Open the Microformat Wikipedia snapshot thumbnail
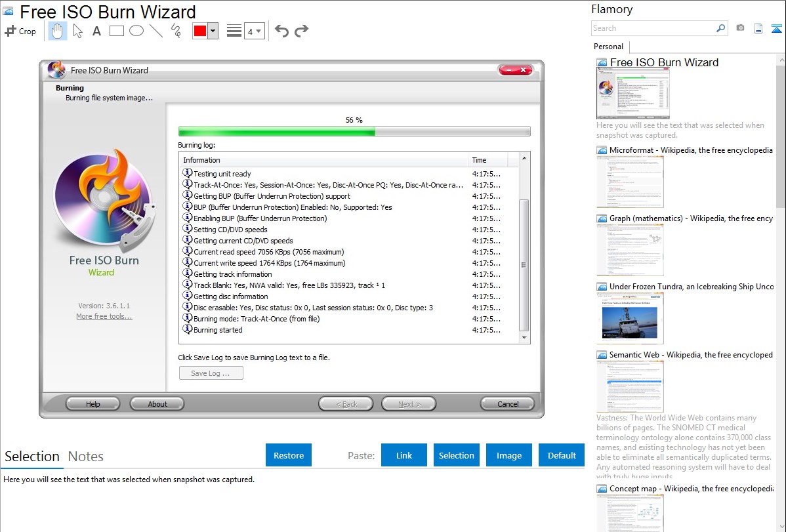This screenshot has width=786, height=532. [630, 182]
